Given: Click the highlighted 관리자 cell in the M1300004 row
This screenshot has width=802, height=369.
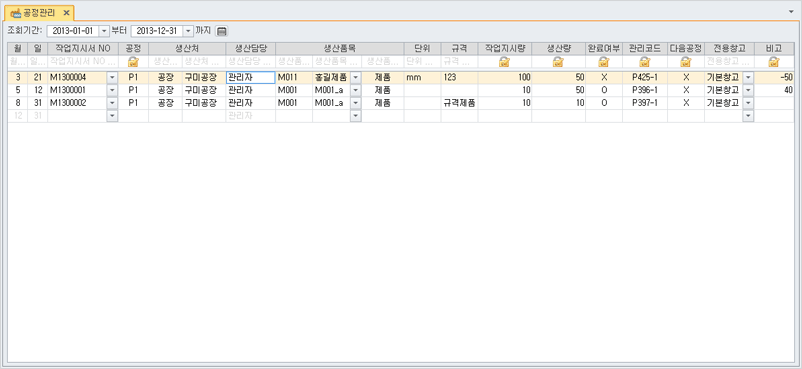Looking at the screenshot, I should tap(251, 78).
